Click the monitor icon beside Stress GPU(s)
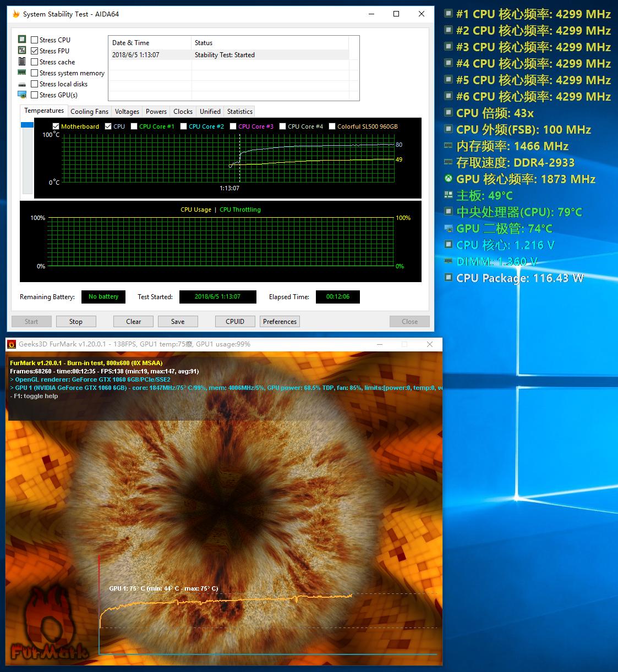The height and width of the screenshot is (672, 618). 22,95
